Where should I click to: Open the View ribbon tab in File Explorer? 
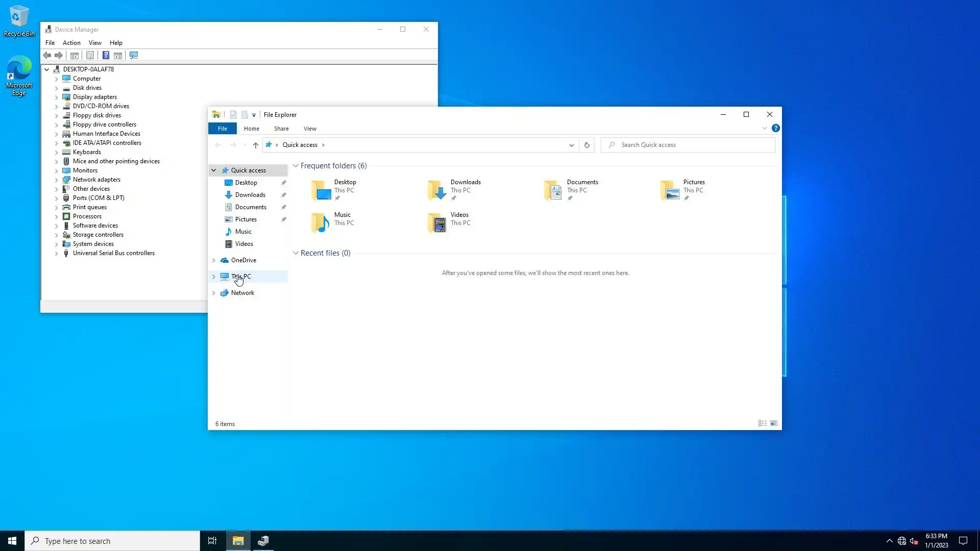pyautogui.click(x=310, y=129)
